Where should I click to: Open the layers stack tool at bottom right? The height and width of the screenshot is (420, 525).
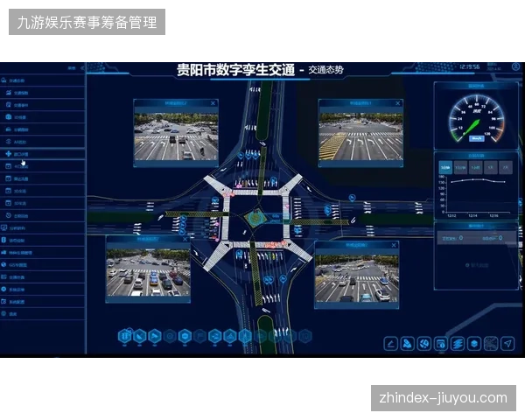458,344
